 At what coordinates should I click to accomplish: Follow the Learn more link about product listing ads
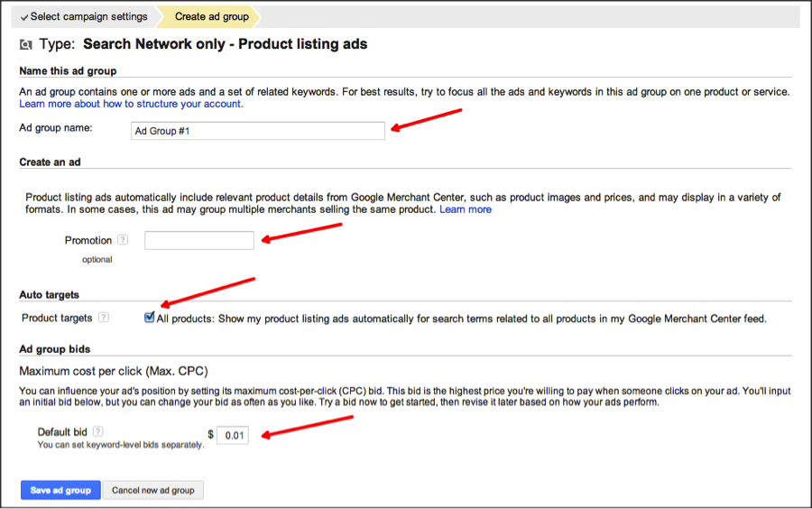(466, 209)
